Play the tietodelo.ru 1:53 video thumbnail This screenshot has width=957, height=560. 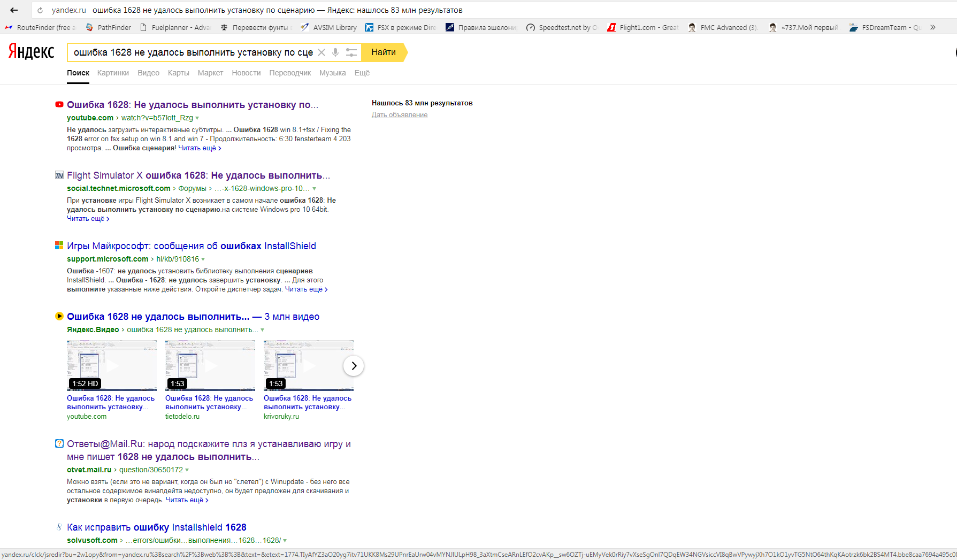coord(210,365)
